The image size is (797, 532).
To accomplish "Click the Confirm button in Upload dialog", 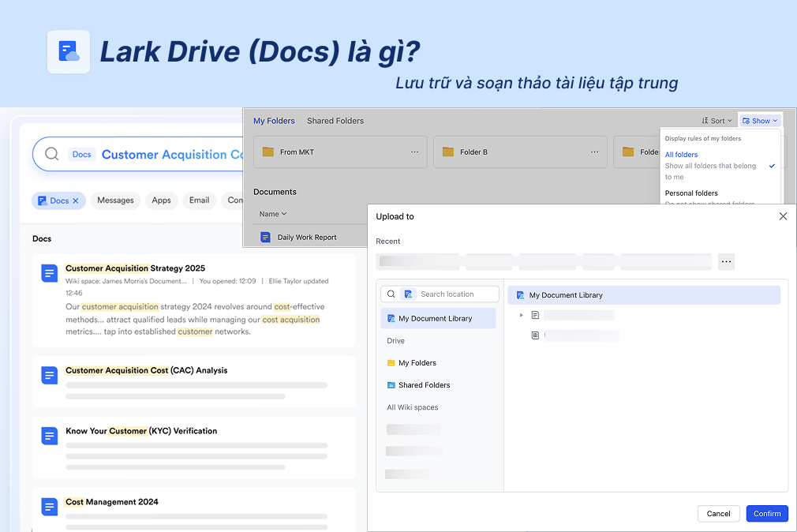I will pyautogui.click(x=767, y=513).
